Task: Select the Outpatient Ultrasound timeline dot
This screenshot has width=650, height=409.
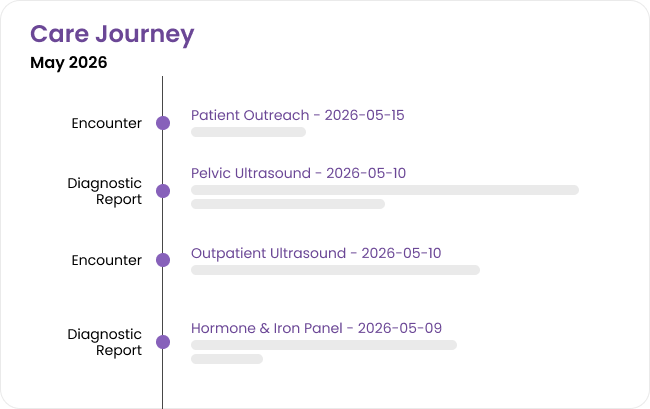Action: tap(163, 260)
